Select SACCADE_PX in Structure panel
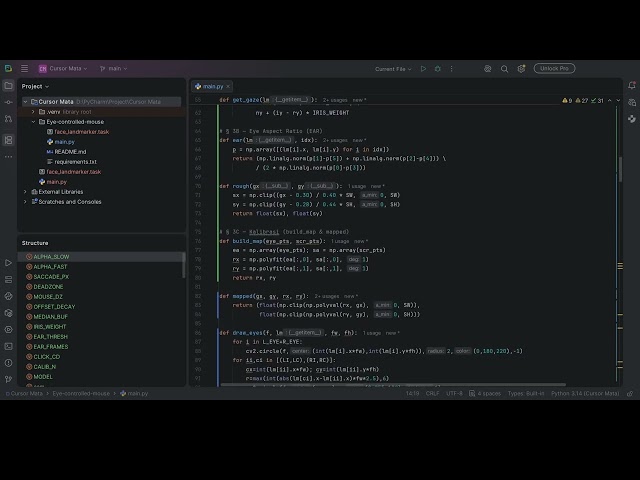The height and width of the screenshot is (480, 640). click(51, 277)
